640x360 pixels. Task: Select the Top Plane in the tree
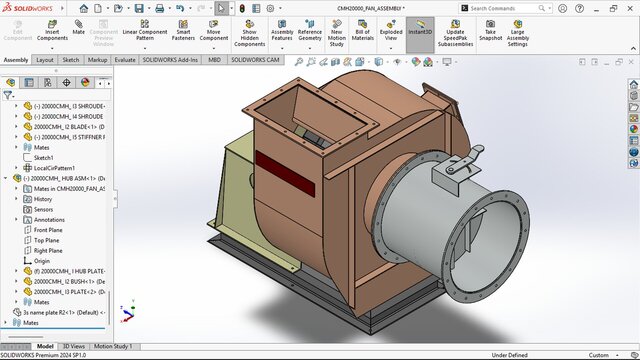(47, 240)
